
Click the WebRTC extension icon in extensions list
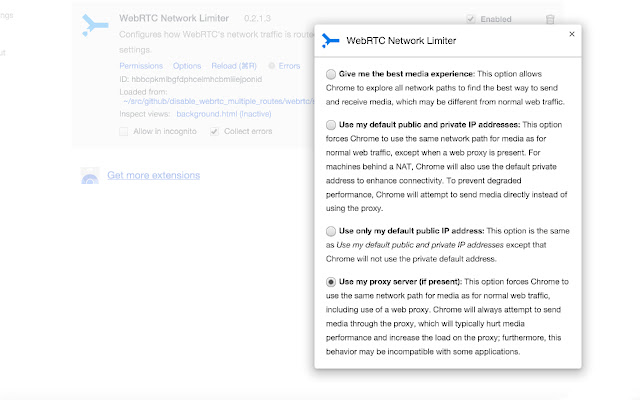coord(95,25)
